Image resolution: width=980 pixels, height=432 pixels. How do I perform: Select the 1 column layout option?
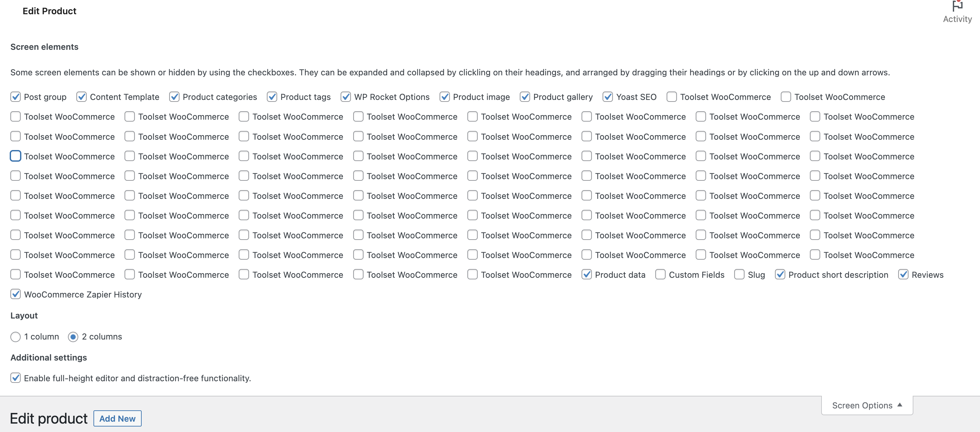pyautogui.click(x=16, y=337)
